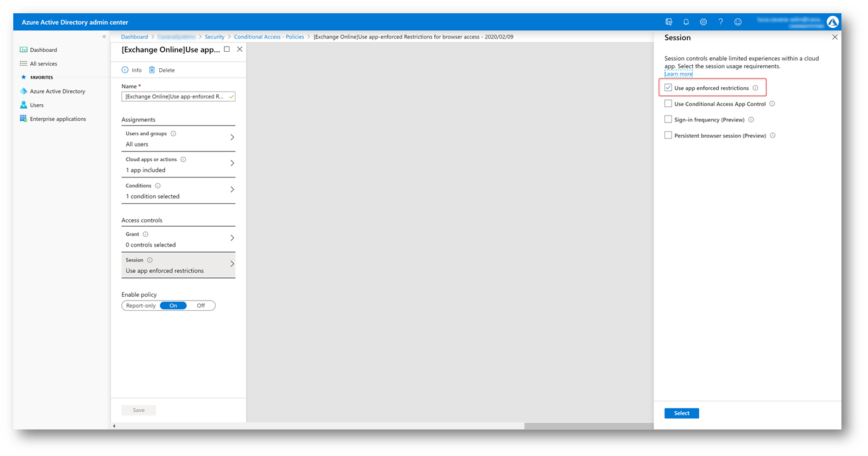The height and width of the screenshot is (456, 868).
Task: Check Persistent browser session (Preview) checkbox
Action: pos(668,135)
